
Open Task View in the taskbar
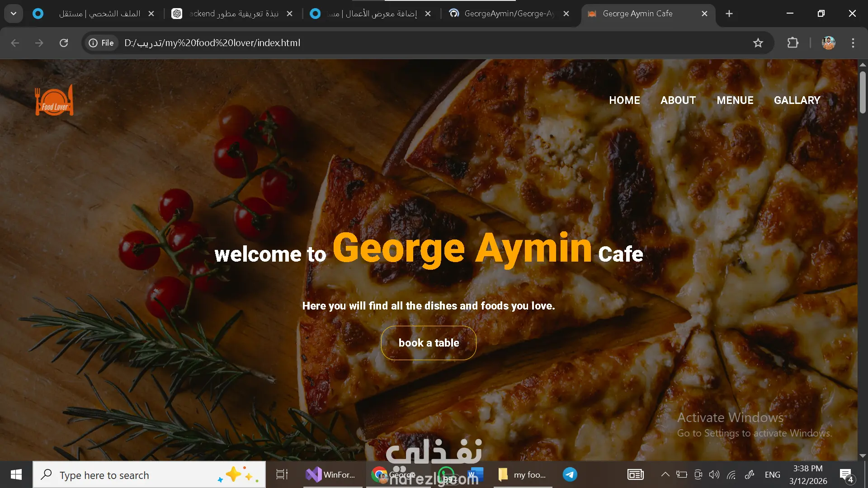point(282,474)
